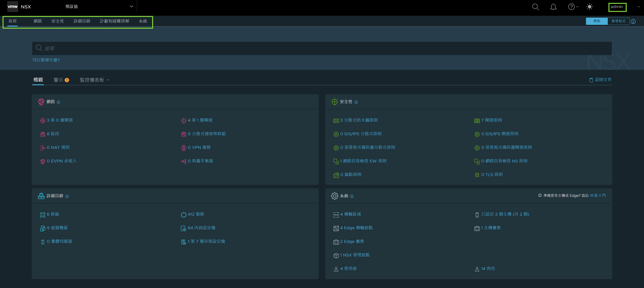The image size is (644, 288).
Task: Click the EVPN 承租人 icon
Action: 43,161
